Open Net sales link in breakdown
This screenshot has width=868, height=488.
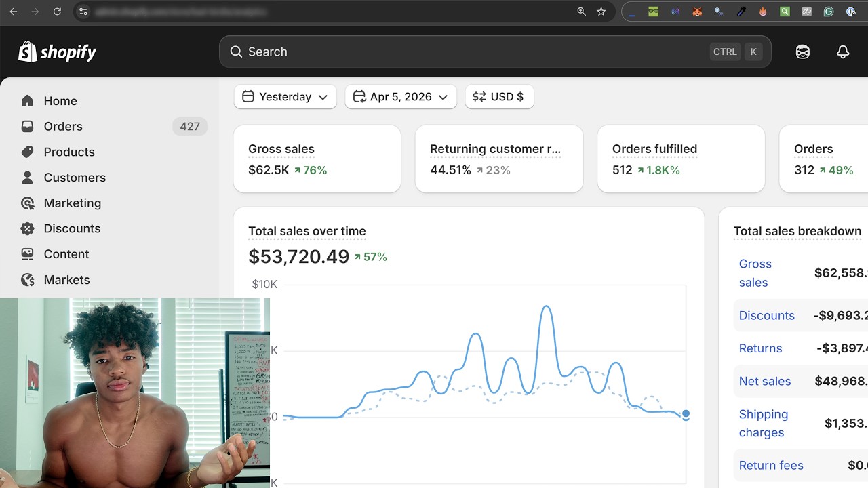pyautogui.click(x=765, y=382)
